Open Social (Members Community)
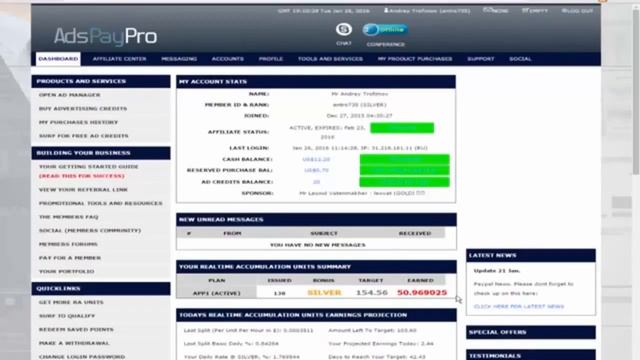Image resolution: width=640 pixels, height=360 pixels. coord(90,230)
